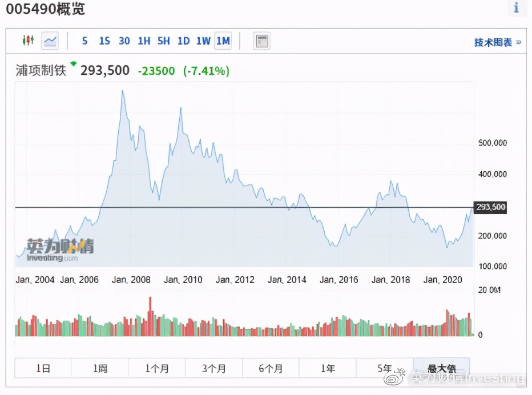Image resolution: width=532 pixels, height=395 pixels.
Task: Switch to the 6个月 range
Action: (271, 368)
